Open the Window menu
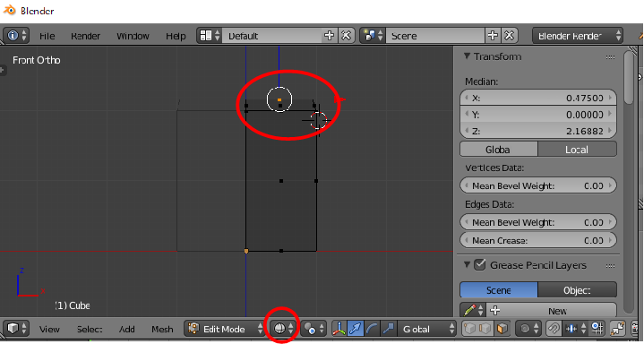The width and height of the screenshot is (644, 344). (133, 36)
